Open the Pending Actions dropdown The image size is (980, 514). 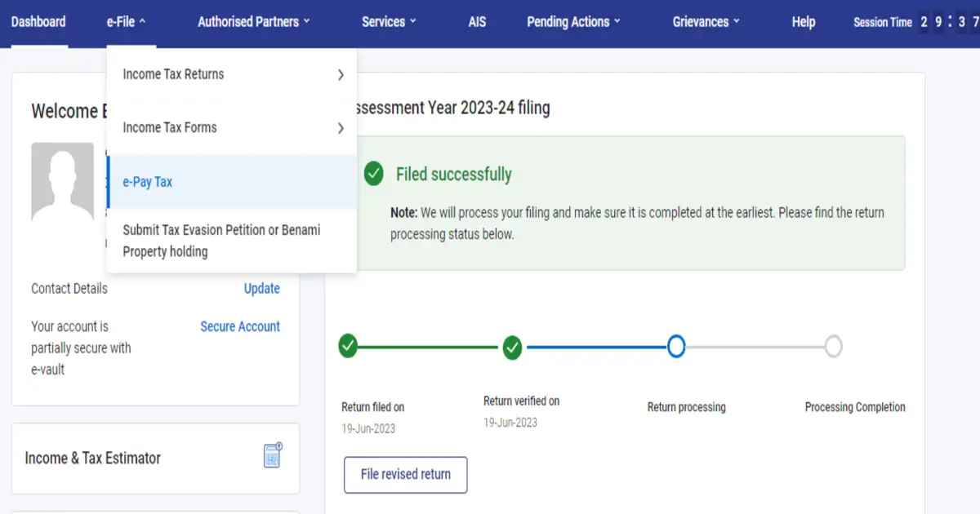click(573, 22)
